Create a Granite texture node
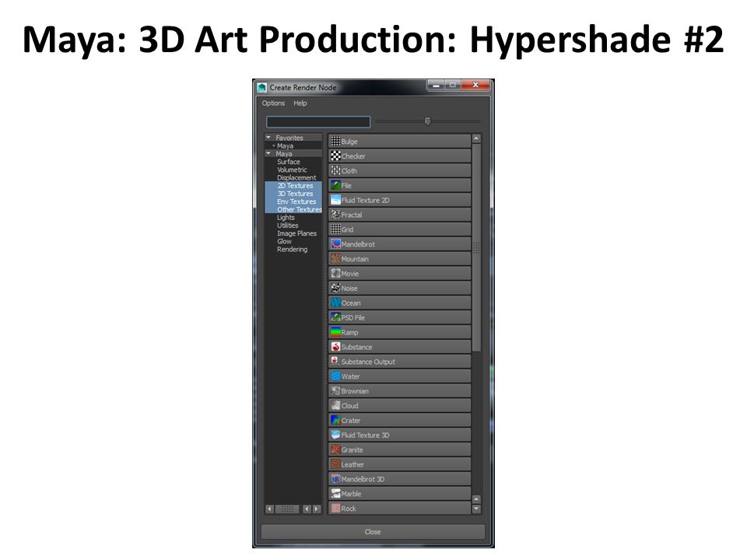Viewport: 747px width, 560px height. pyautogui.click(x=399, y=450)
